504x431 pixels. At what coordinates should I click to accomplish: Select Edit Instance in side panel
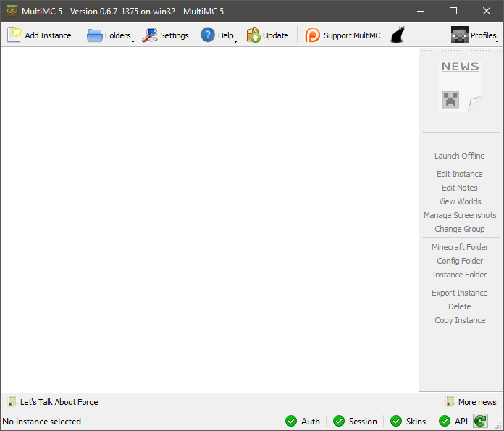[459, 174]
